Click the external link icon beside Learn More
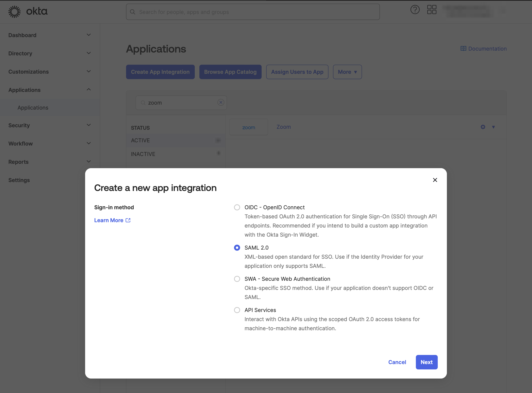The width and height of the screenshot is (532, 393). [128, 220]
